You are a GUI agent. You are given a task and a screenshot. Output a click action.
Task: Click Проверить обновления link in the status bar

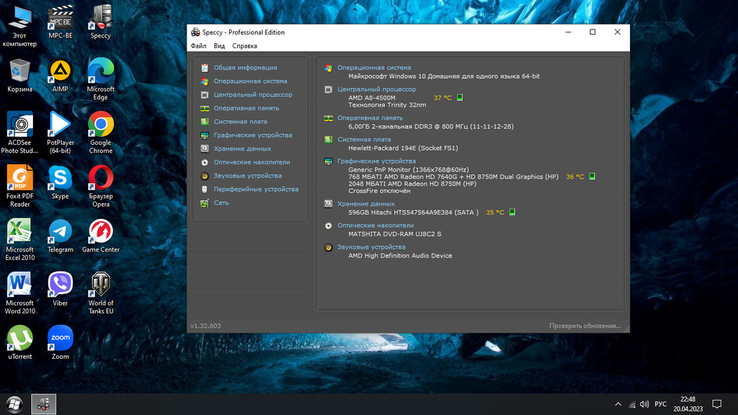[x=585, y=326]
